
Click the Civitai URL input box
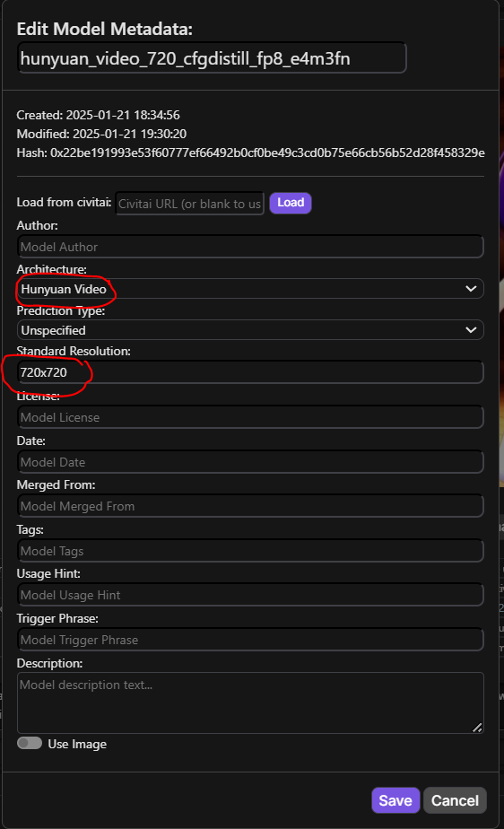click(189, 204)
